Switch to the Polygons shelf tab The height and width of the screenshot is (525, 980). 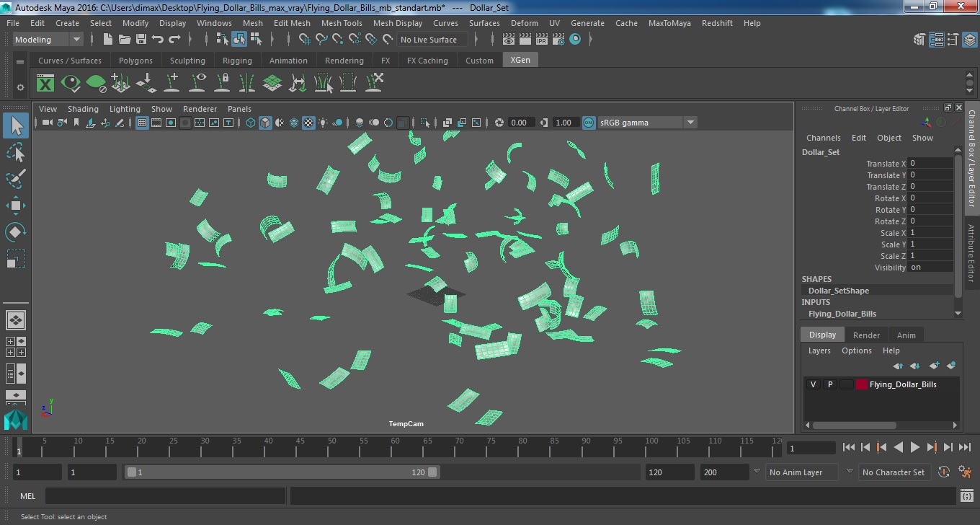[135, 61]
